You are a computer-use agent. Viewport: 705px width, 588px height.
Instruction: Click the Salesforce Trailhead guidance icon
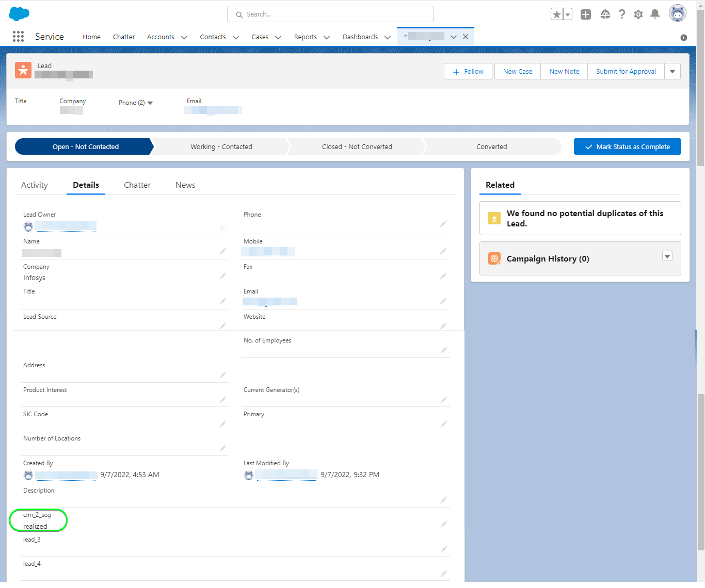(605, 14)
